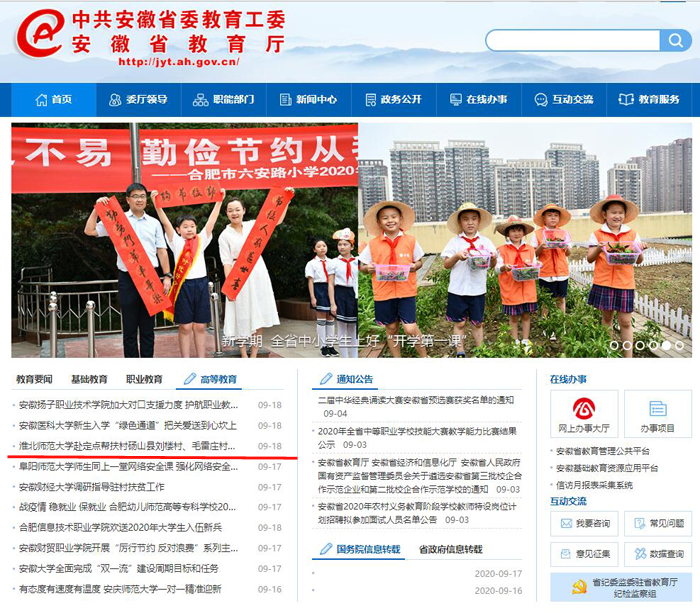Switch to the 职业教育 news tab
Screen dimensions: 700x613
144,379
